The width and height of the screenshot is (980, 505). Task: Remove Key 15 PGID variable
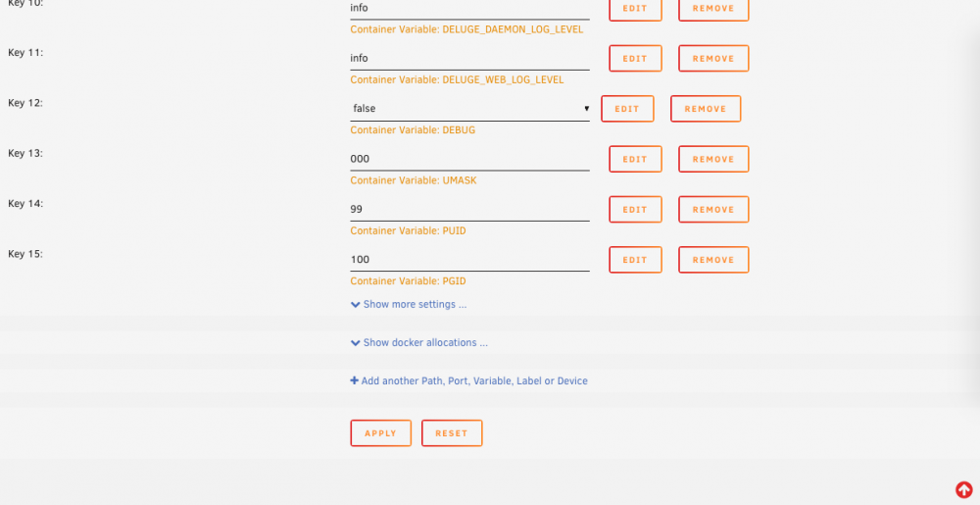[713, 260]
